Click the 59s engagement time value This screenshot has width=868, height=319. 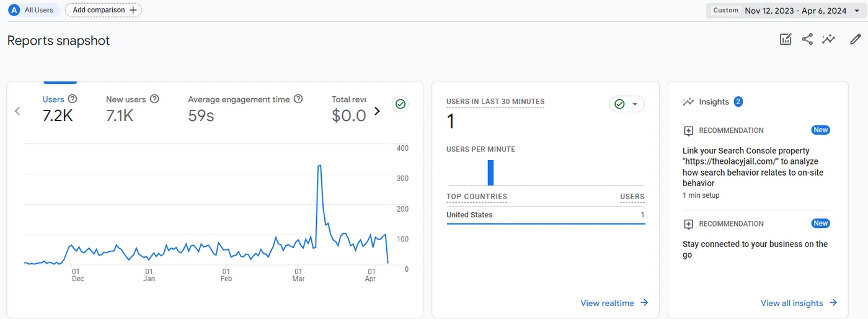coord(201,115)
